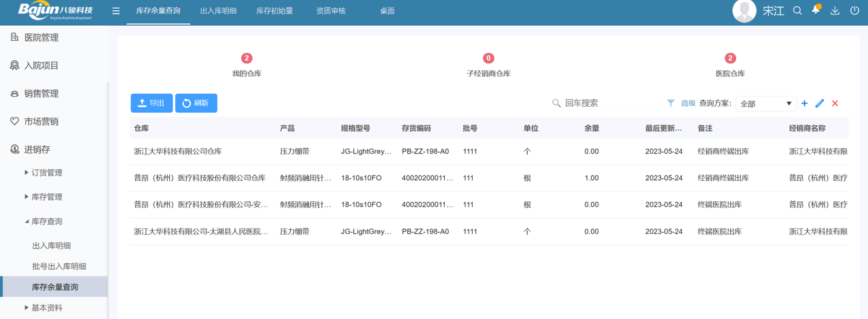Click the pencil edit-scheme icon
This screenshot has width=868, height=319.
[x=820, y=103]
